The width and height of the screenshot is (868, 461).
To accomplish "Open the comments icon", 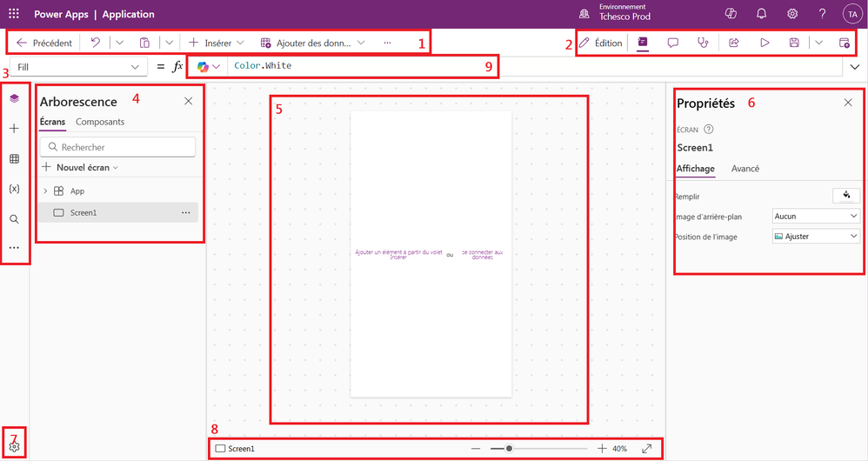I will point(672,43).
